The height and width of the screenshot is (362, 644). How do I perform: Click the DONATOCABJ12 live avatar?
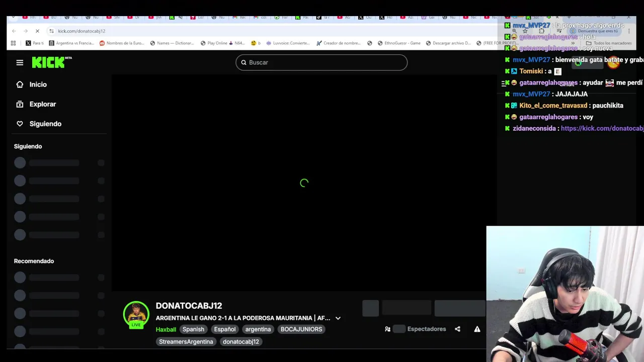click(136, 314)
